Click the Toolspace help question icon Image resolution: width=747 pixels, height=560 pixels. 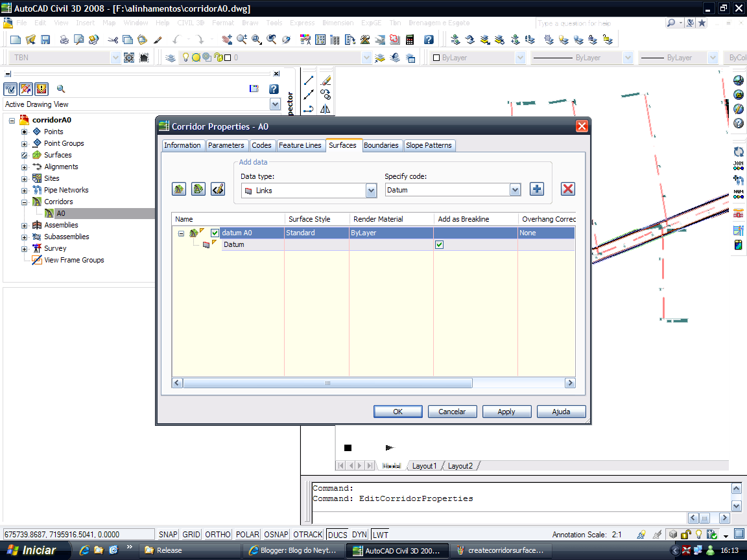point(274,89)
